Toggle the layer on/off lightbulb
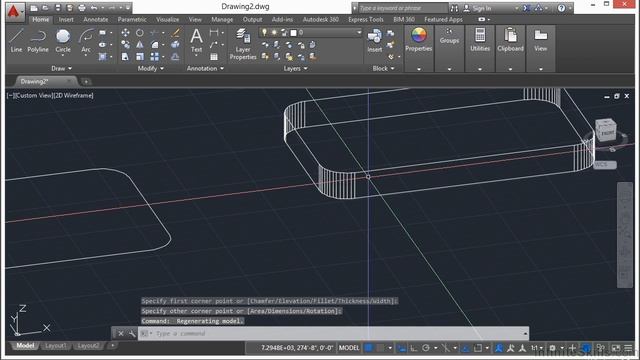This screenshot has width=640, height=360. click(x=264, y=32)
